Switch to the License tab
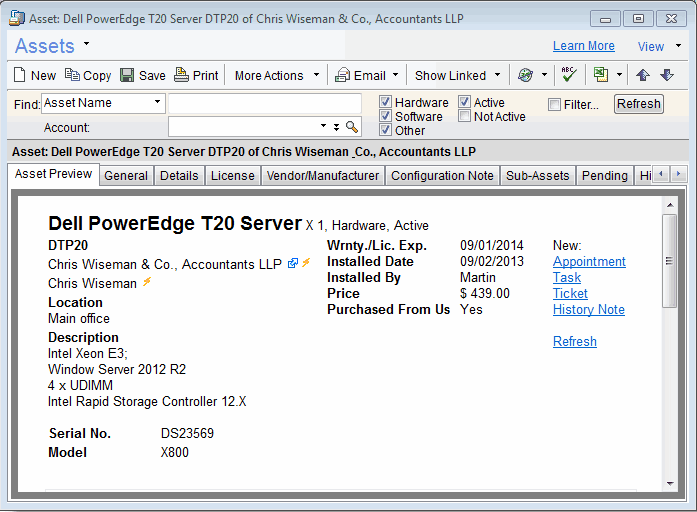This screenshot has width=697, height=512. point(232,176)
